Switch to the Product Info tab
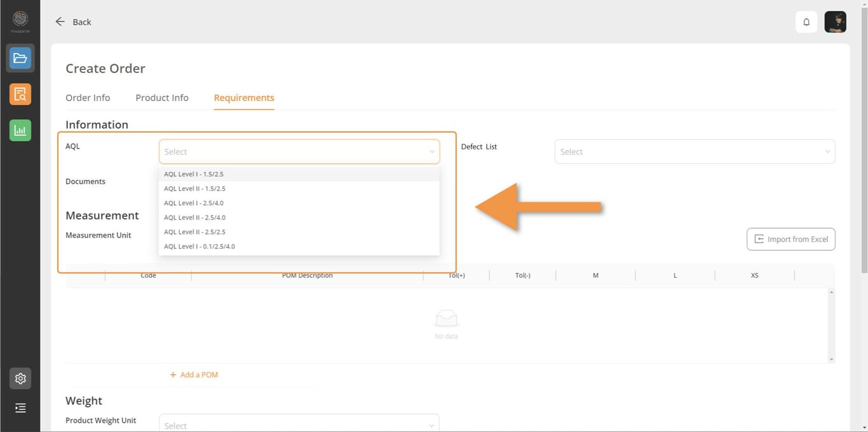The width and height of the screenshot is (868, 432). tap(162, 98)
